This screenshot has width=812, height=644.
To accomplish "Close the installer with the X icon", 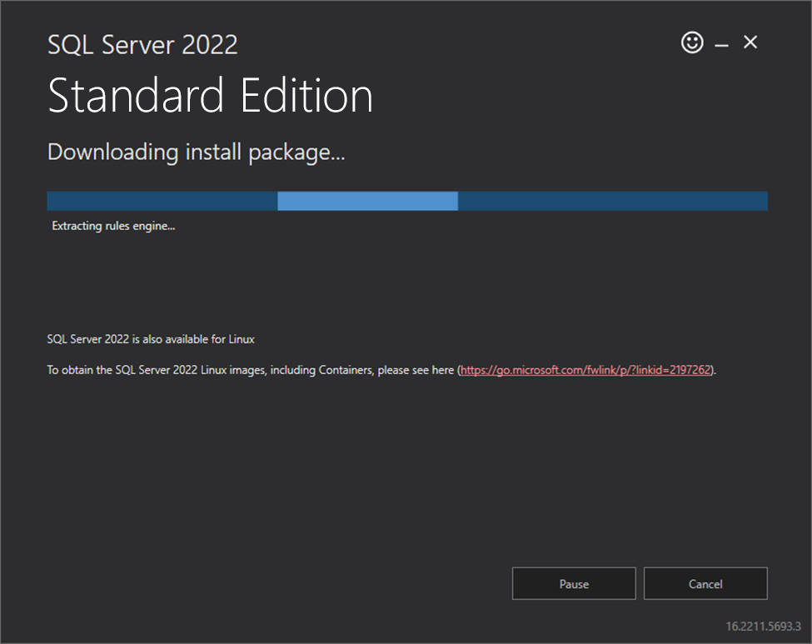I will 750,42.
